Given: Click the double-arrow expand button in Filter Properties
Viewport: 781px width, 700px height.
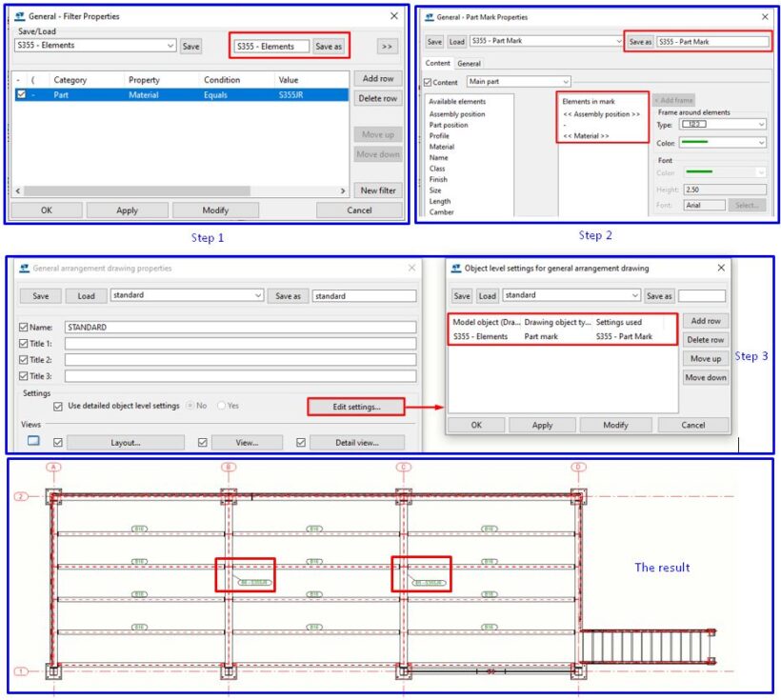Looking at the screenshot, I should tap(387, 46).
